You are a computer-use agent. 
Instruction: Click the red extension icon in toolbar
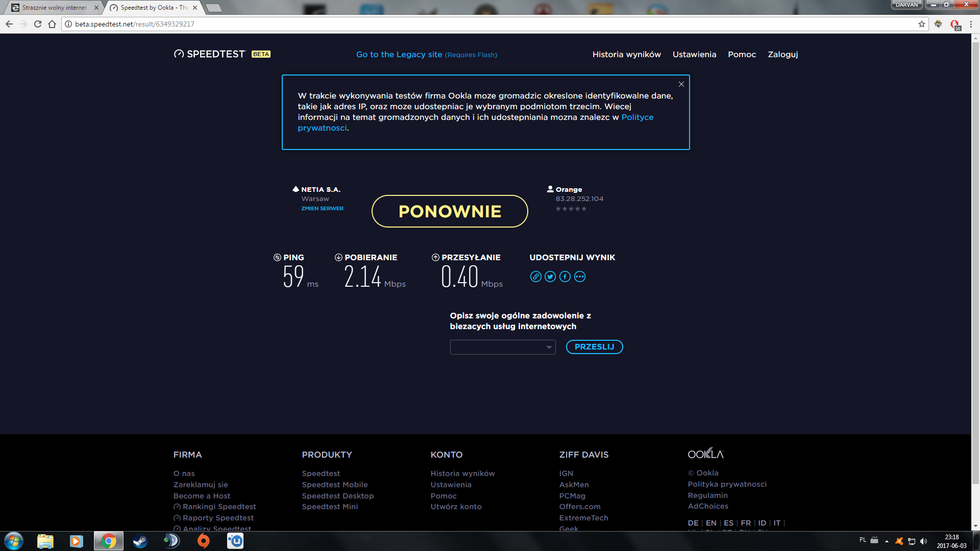click(x=955, y=24)
